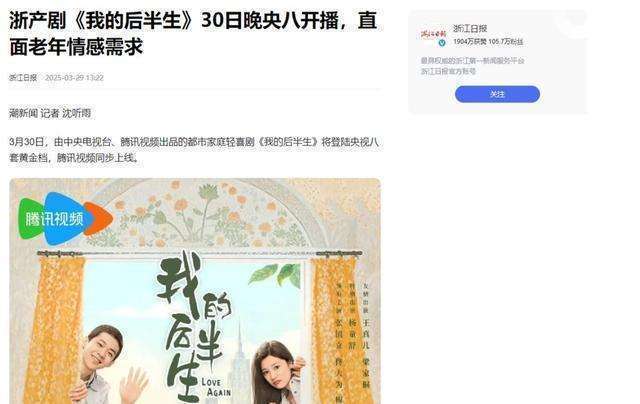Click the 105.7万粉丝 followers count
Viewport: 640px width, 404px height.
tap(506, 42)
